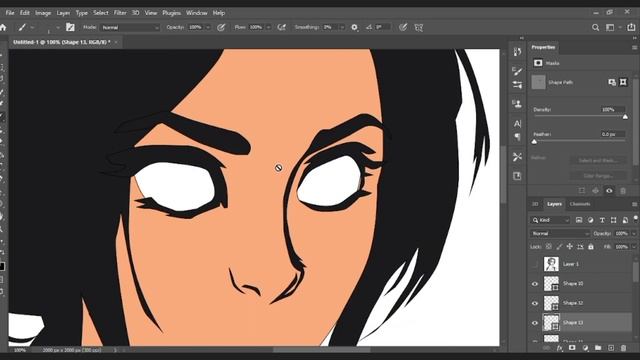The height and width of the screenshot is (360, 640).
Task: Delete layer with Layers trash icon
Action: pos(623,348)
